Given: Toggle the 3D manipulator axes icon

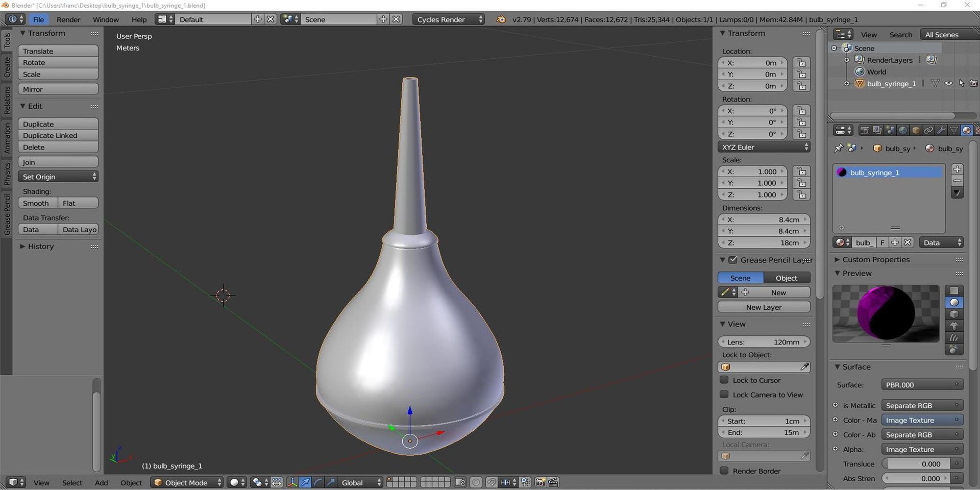Looking at the screenshot, I should (292, 482).
